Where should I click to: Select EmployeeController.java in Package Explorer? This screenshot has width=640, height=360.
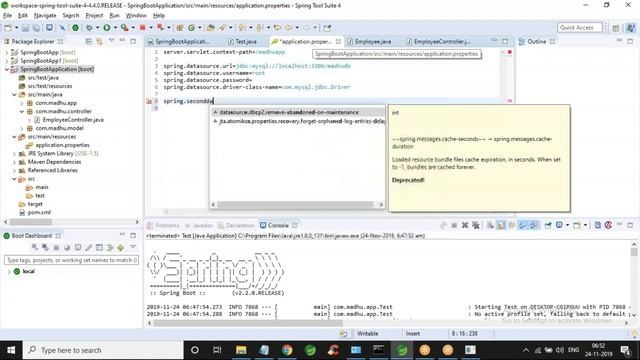point(73,120)
